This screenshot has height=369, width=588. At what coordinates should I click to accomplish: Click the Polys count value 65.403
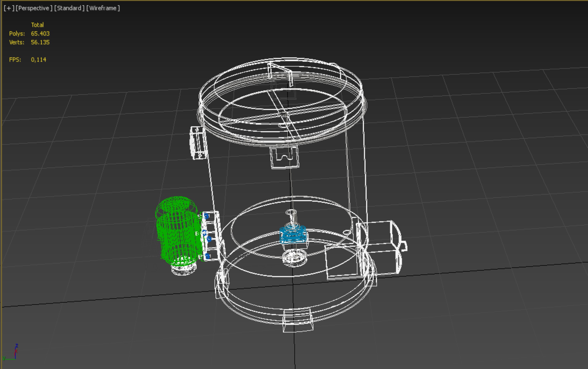tap(40, 33)
